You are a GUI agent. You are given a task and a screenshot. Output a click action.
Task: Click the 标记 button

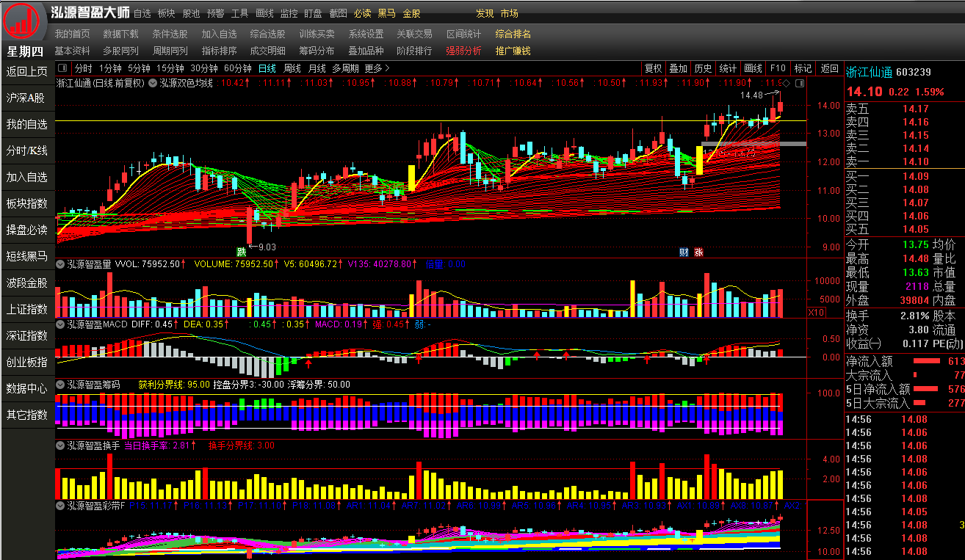point(803,68)
